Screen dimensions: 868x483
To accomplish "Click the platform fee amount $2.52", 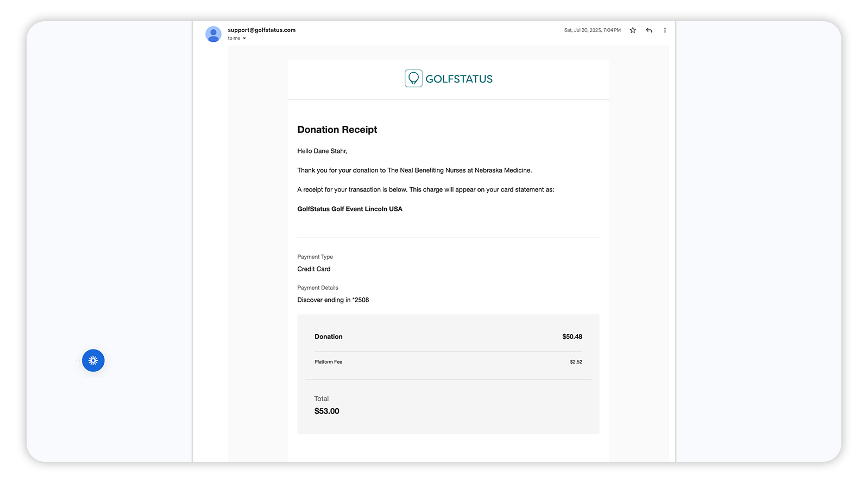I will click(x=576, y=362).
